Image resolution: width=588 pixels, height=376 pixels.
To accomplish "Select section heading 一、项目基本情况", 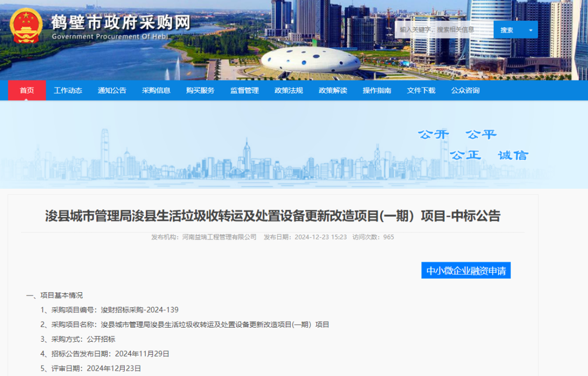I will pyautogui.click(x=55, y=295).
